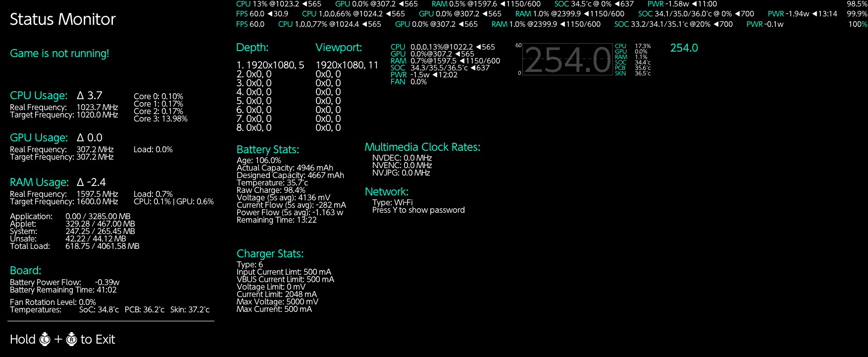Click the 'Skin: 37.2°c' temperature
The height and width of the screenshot is (357, 868).
click(x=190, y=309)
